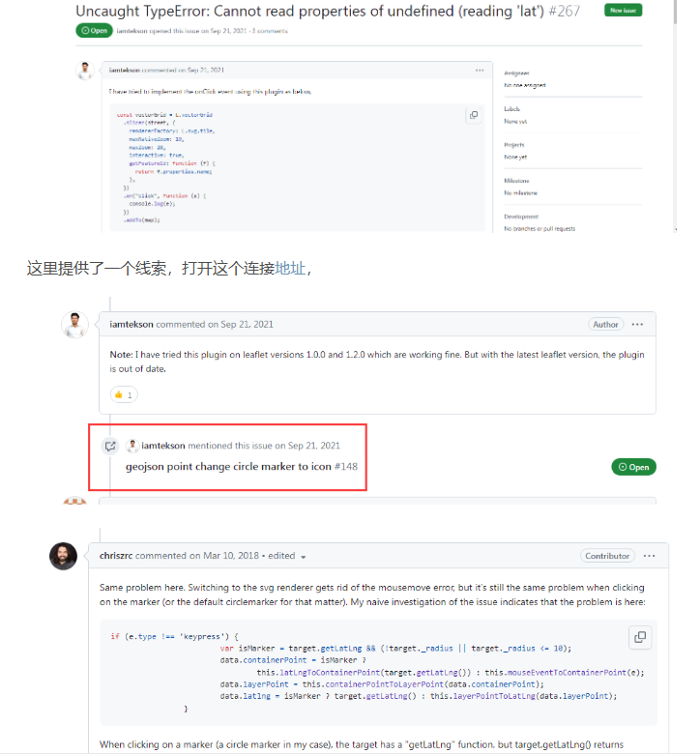The height and width of the screenshot is (754, 700).
Task: Click the copy code icon in chriszrc's comment
Action: pyautogui.click(x=640, y=637)
